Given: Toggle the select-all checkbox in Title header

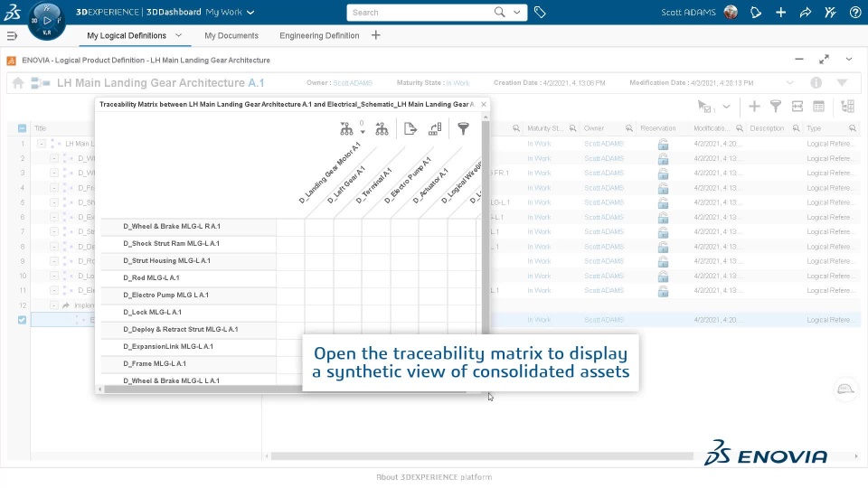Looking at the screenshot, I should coord(22,128).
